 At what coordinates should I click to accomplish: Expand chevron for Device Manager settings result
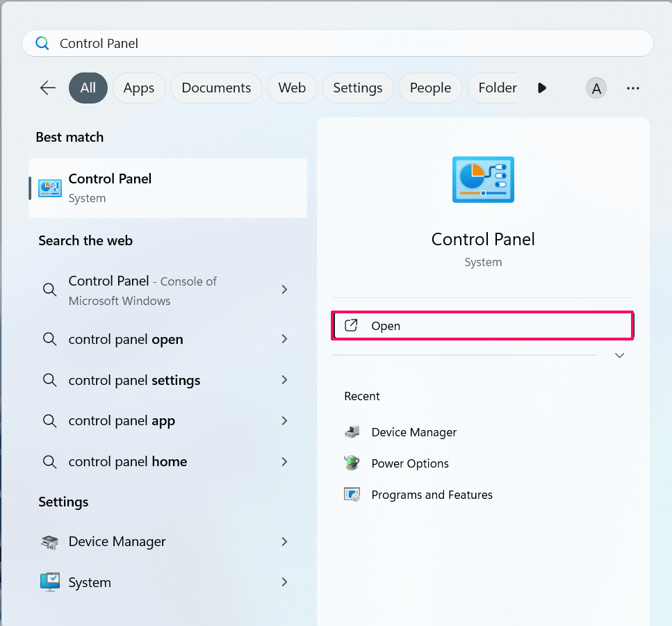click(x=284, y=542)
